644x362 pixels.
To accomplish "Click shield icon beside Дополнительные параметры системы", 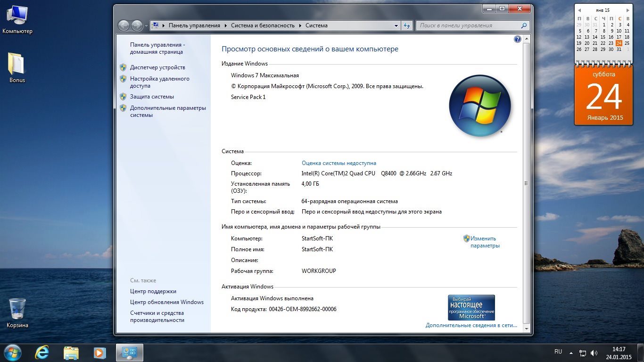I will [x=123, y=108].
